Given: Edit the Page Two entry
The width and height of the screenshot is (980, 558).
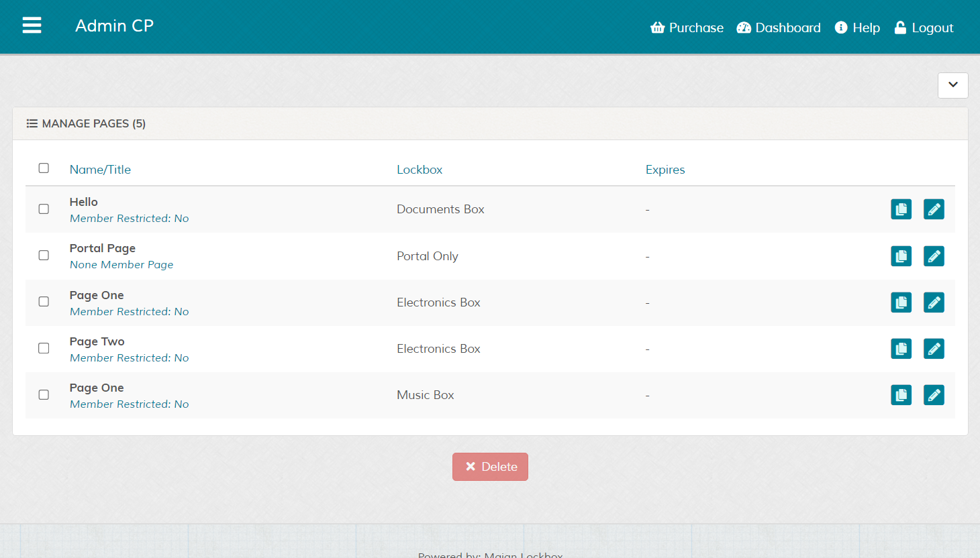Looking at the screenshot, I should (934, 349).
